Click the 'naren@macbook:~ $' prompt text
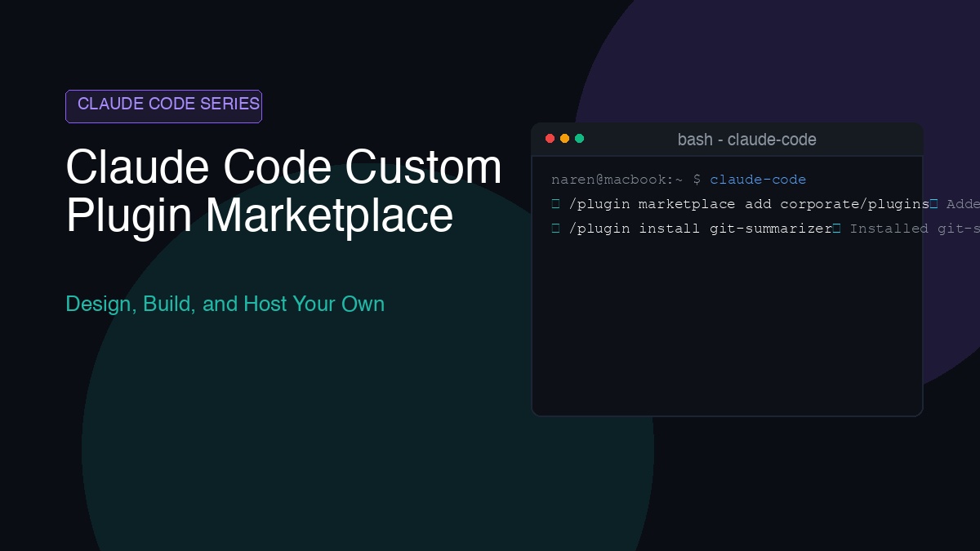980x551 pixels. [626, 180]
